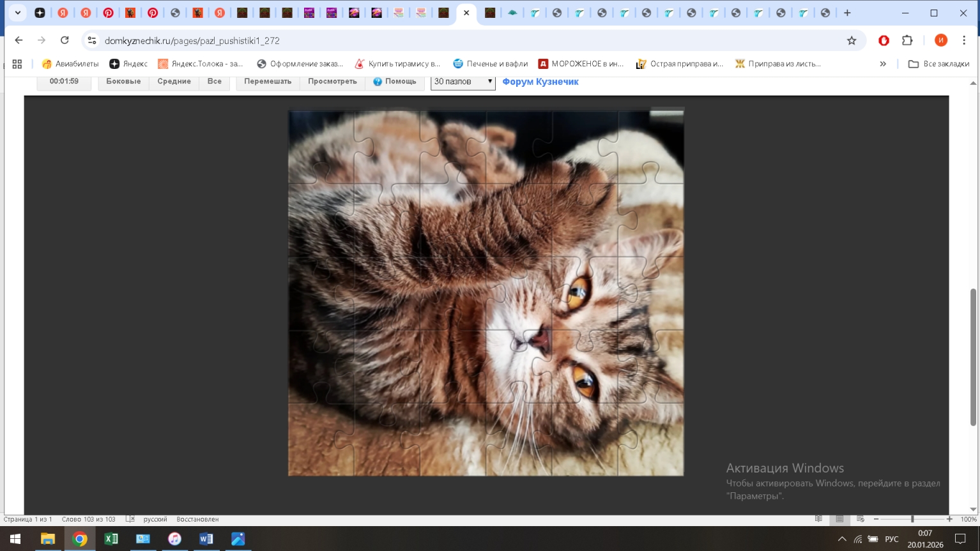Open the Помощь help button
Screen dimensions: 980x551
coord(394,82)
